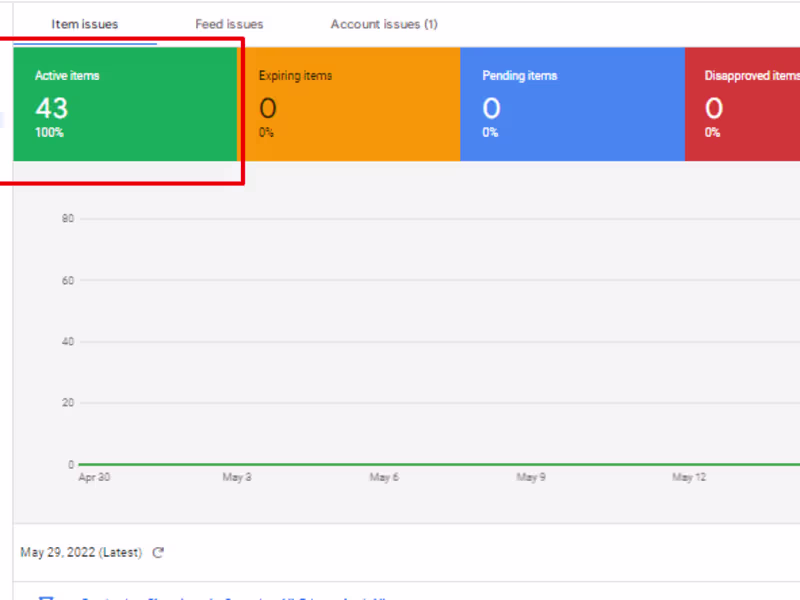This screenshot has width=800, height=600.
Task: Click the 0 count on Pending items
Action: tap(490, 108)
